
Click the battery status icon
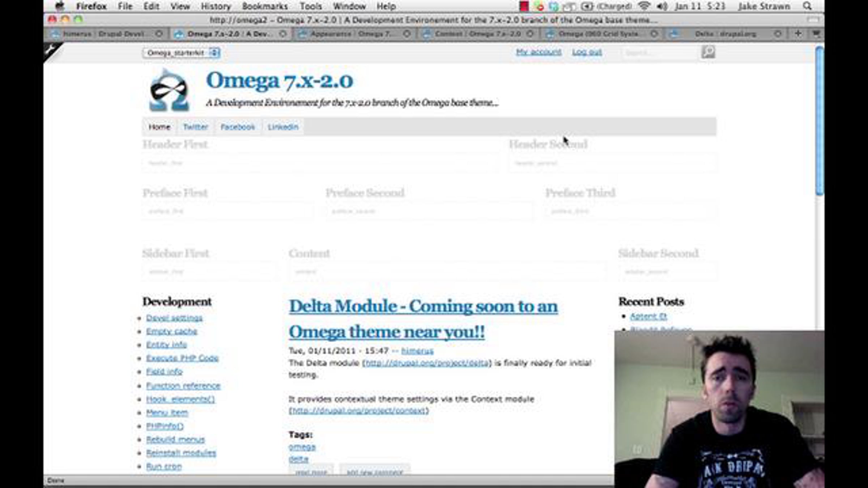coord(587,6)
